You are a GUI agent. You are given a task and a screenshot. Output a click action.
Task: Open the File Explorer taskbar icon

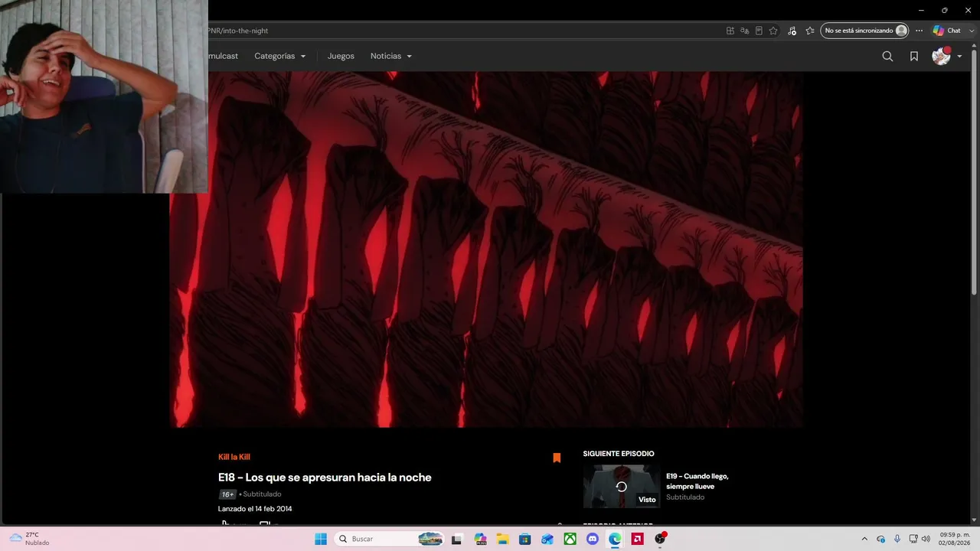coord(502,539)
